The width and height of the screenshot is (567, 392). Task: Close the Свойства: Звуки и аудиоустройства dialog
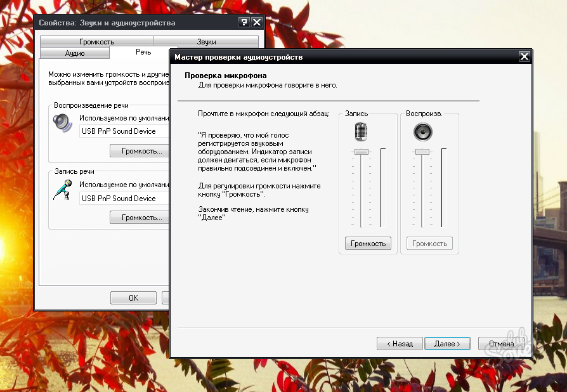(257, 22)
